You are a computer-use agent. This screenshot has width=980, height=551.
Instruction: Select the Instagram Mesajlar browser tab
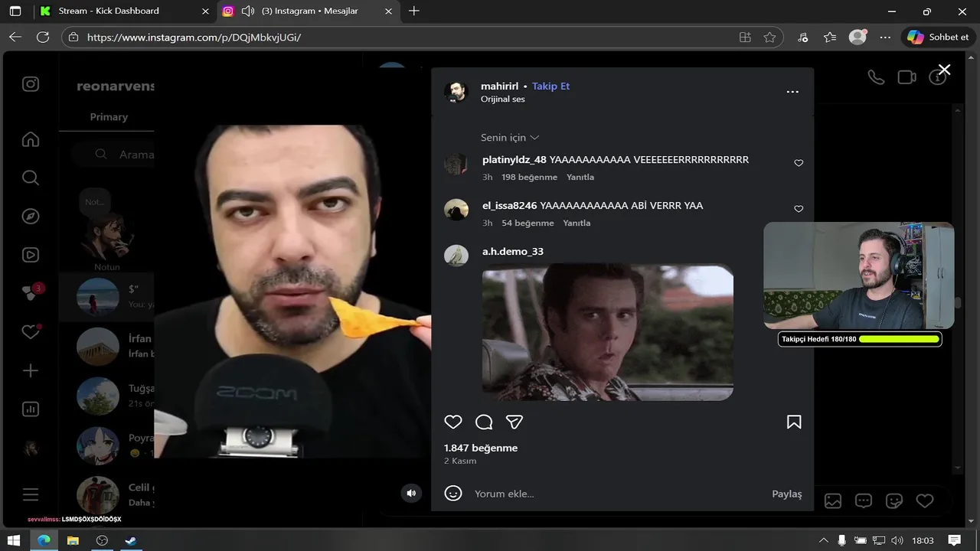point(308,11)
